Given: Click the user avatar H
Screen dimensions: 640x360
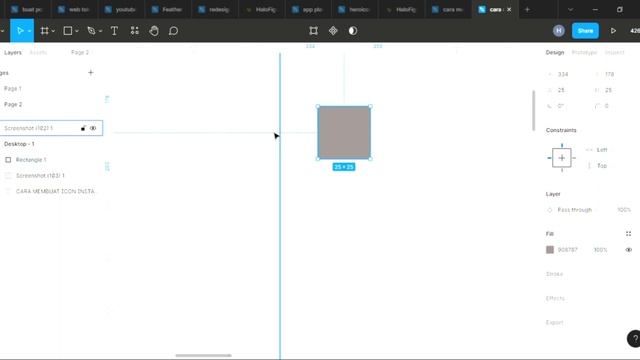Looking at the screenshot, I should click(559, 31).
